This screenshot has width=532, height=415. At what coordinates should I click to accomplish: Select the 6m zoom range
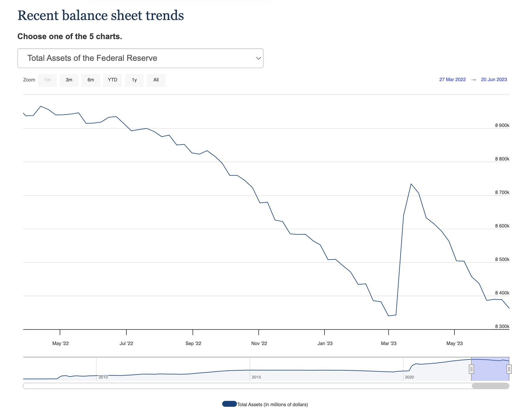[91, 80]
